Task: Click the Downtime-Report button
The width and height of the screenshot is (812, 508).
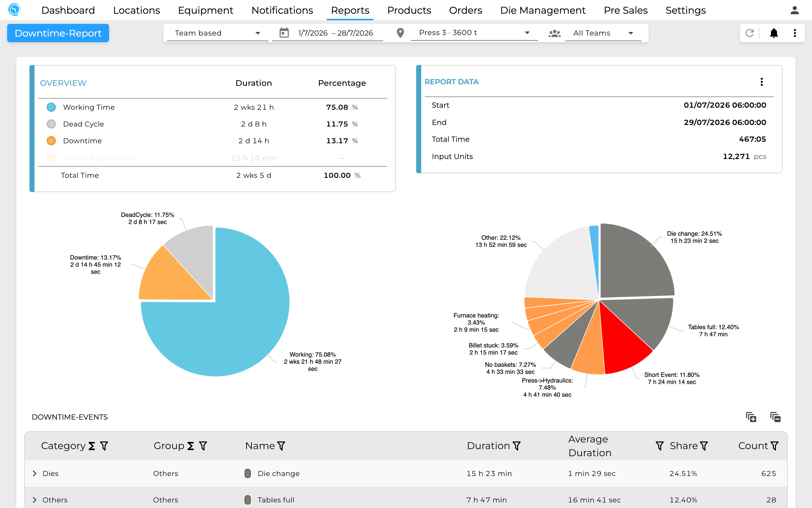Action: tap(58, 33)
